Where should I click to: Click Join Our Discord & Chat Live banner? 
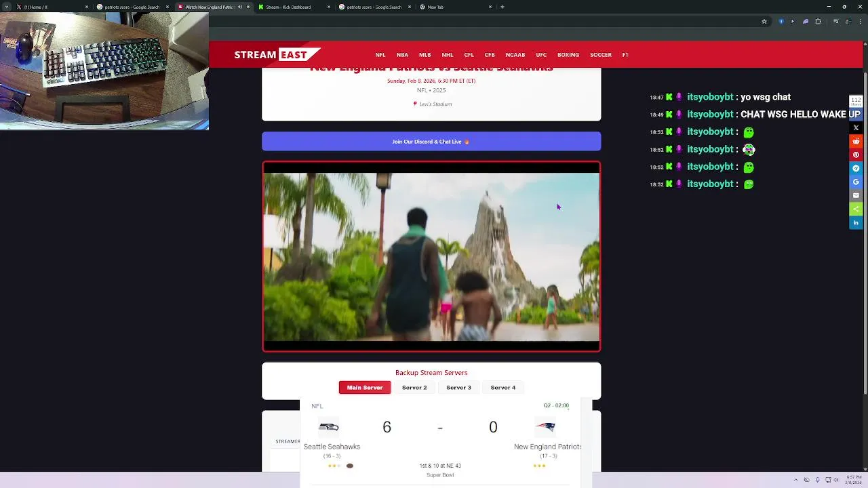tap(431, 141)
